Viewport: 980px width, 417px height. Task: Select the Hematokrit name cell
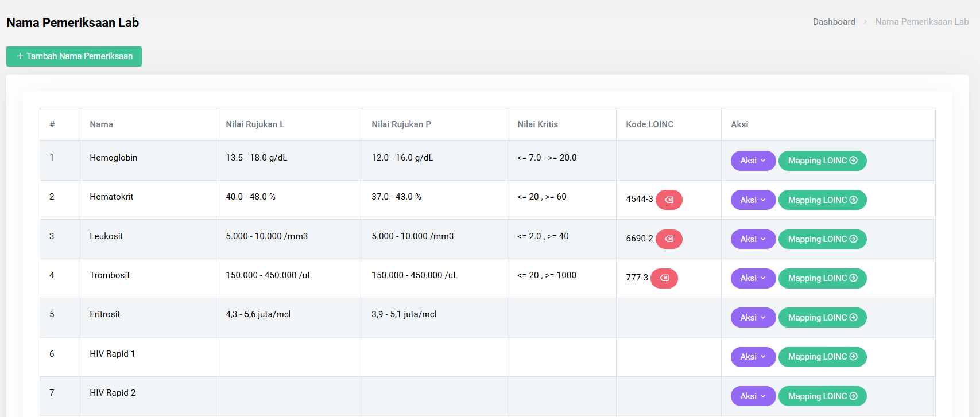pos(148,200)
